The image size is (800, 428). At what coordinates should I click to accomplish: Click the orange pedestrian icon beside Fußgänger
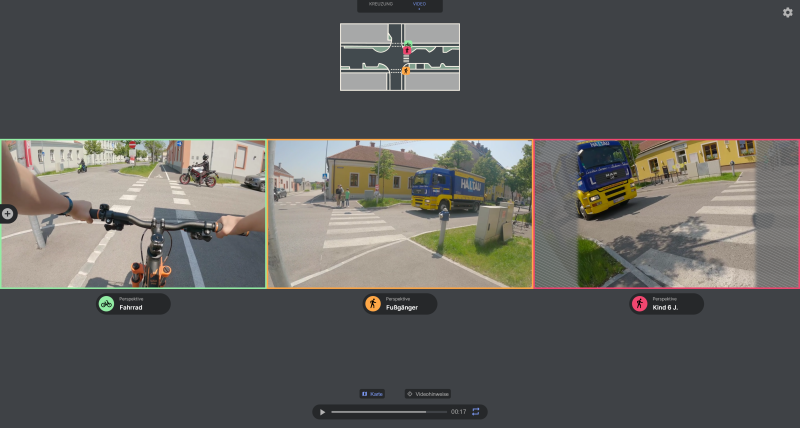point(373,304)
